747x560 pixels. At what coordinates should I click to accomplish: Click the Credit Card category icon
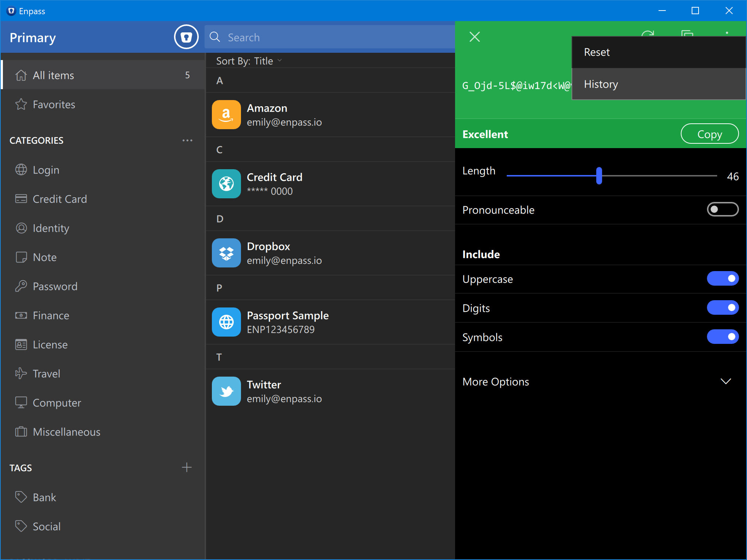[21, 199]
